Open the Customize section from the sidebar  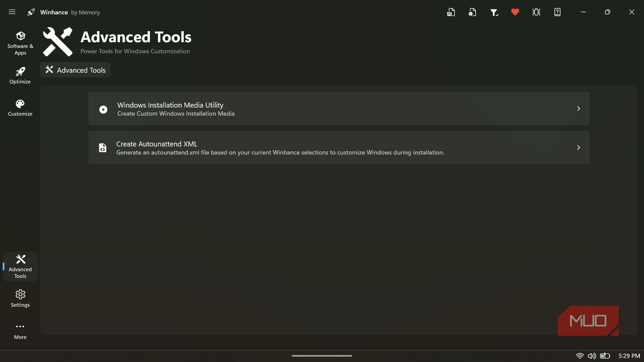[20, 107]
